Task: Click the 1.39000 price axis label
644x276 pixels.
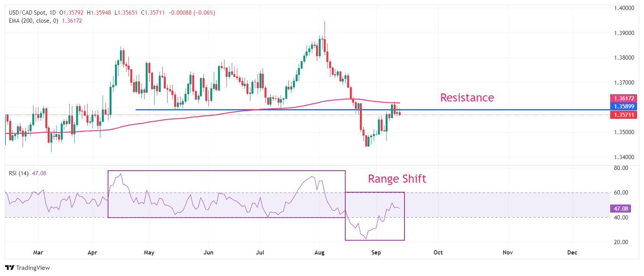Action: (x=624, y=33)
